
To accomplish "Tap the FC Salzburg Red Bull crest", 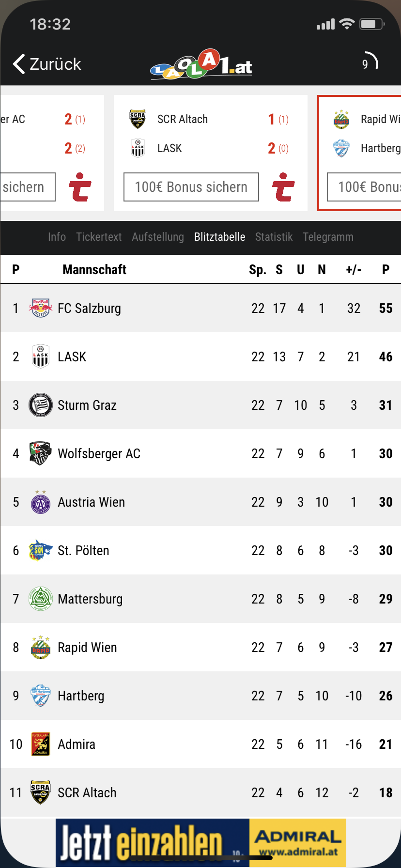I will point(41,308).
